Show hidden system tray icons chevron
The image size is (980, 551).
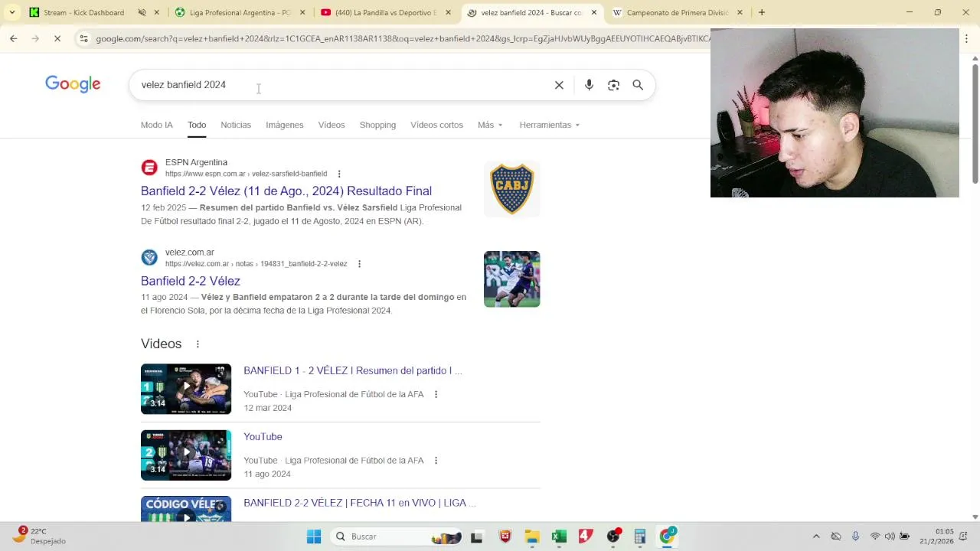tap(816, 536)
